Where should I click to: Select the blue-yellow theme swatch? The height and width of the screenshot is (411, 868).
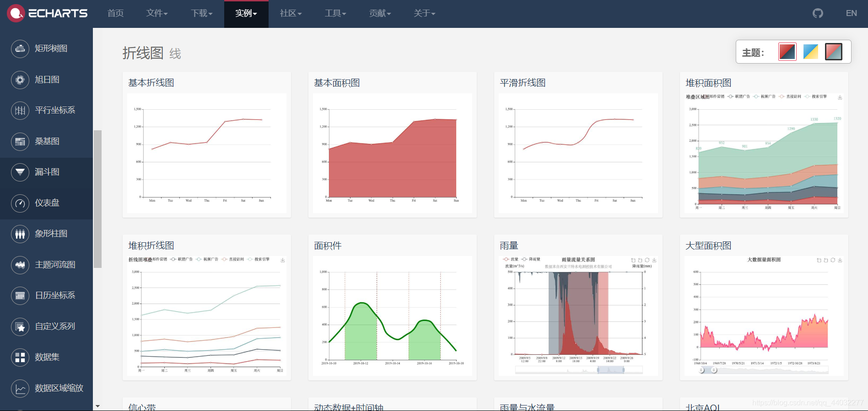810,52
